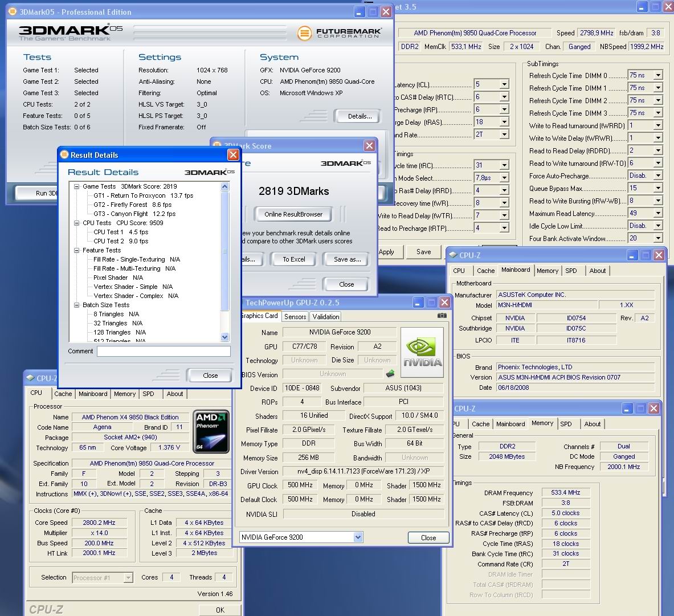
Task: Select the 'CPU Test 1' result row
Action: 121,232
